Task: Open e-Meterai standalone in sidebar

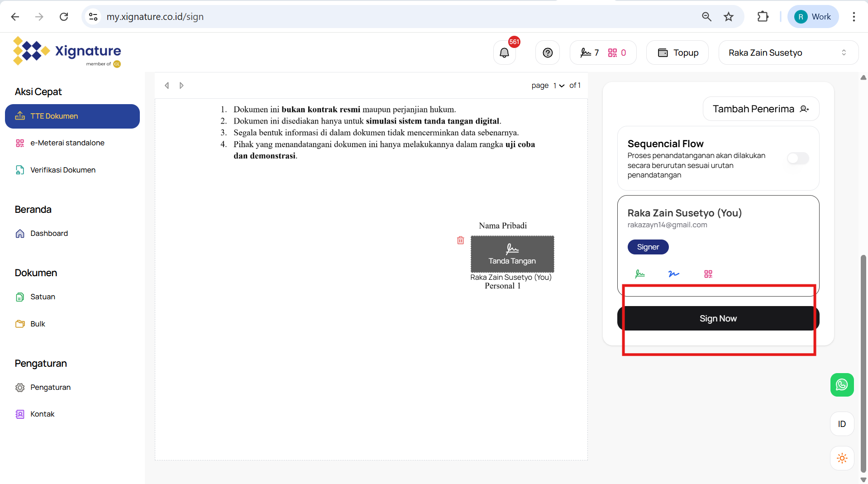Action: [x=67, y=143]
